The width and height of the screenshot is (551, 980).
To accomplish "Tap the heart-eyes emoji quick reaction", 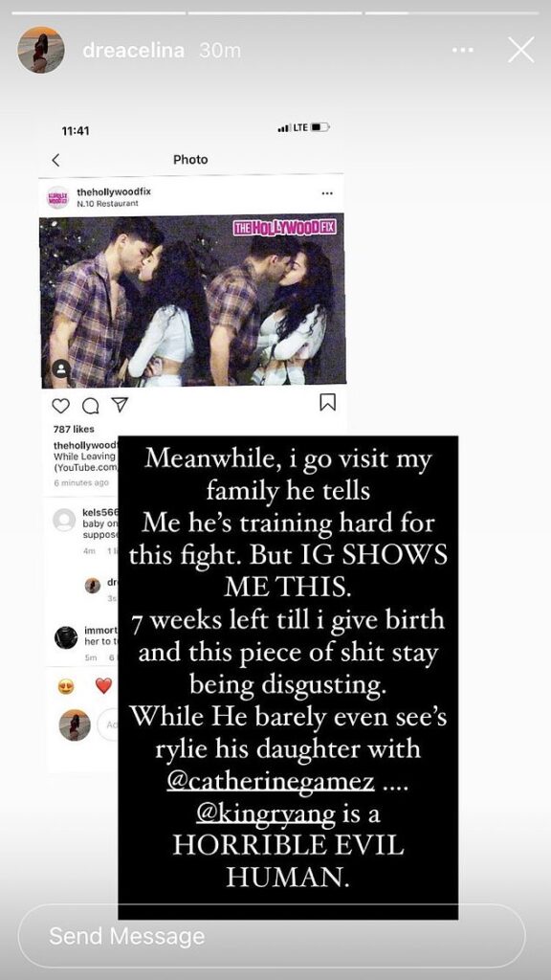I will point(66,686).
